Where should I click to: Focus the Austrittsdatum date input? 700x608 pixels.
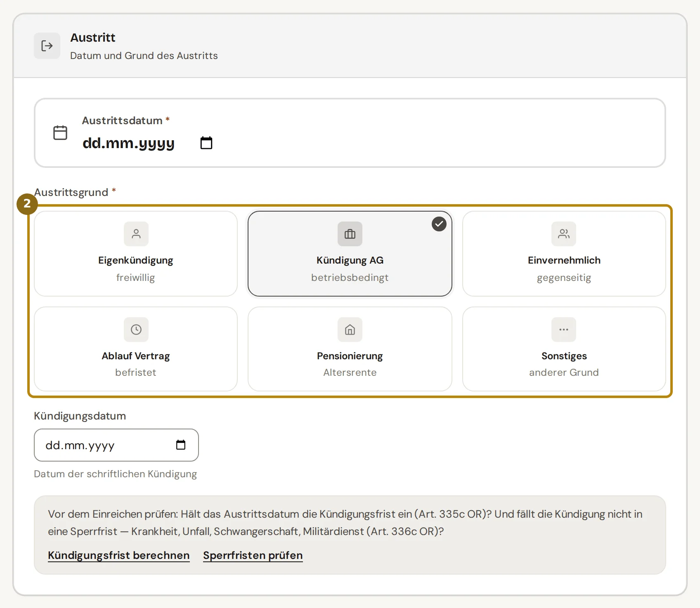tap(148, 143)
